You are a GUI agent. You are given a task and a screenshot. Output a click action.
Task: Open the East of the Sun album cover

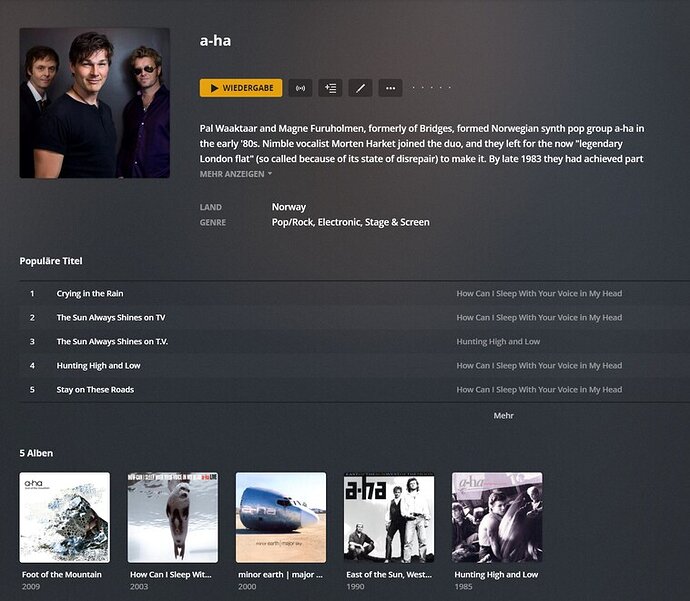389,517
